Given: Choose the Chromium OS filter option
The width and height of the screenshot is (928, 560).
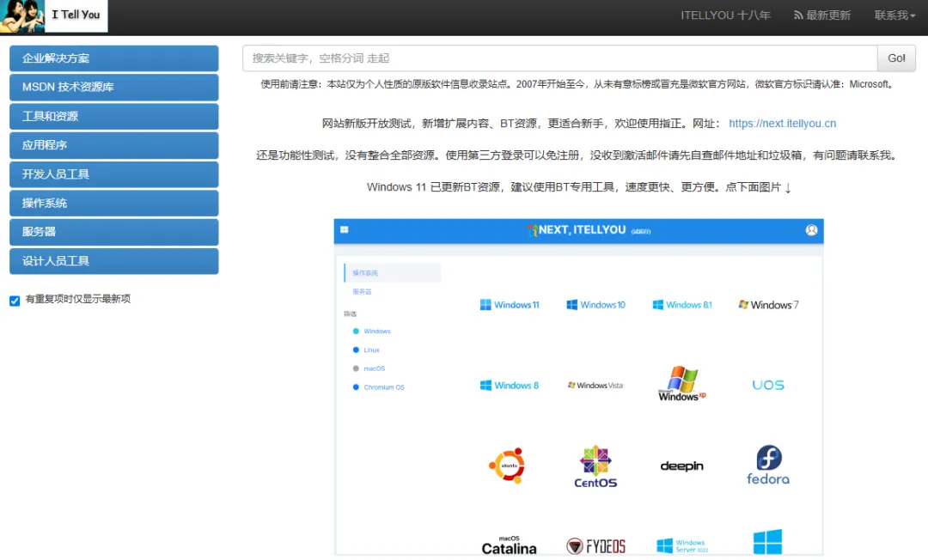Looking at the screenshot, I should 378,387.
